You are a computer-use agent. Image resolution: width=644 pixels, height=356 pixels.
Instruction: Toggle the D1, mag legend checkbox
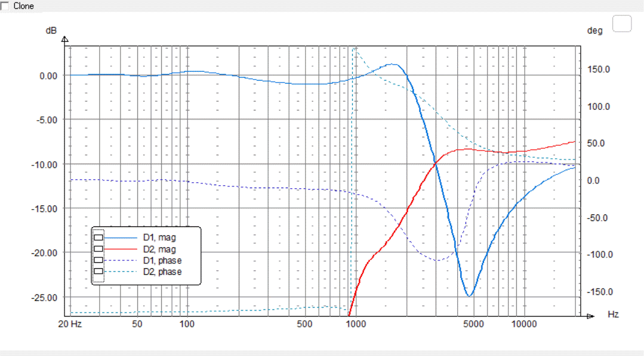98,238
